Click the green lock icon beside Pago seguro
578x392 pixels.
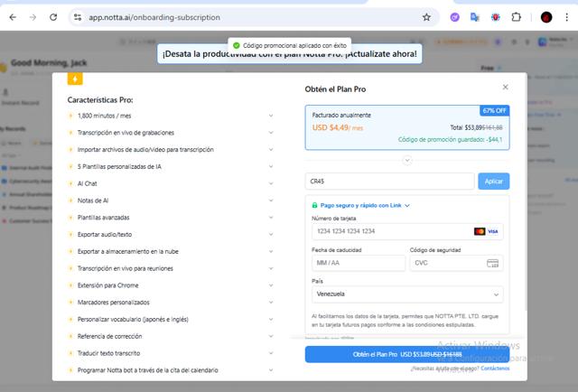tap(314, 205)
